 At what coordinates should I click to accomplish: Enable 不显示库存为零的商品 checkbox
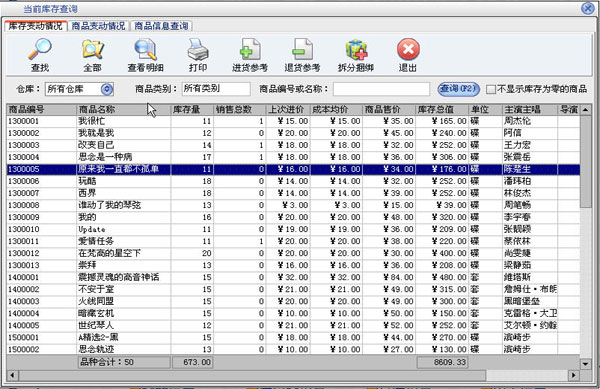(491, 90)
